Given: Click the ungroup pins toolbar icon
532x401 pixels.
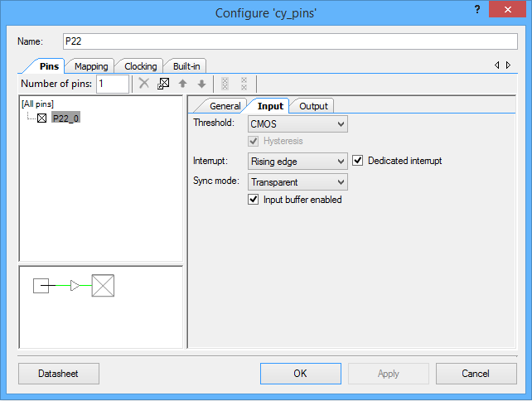Looking at the screenshot, I should [244, 84].
